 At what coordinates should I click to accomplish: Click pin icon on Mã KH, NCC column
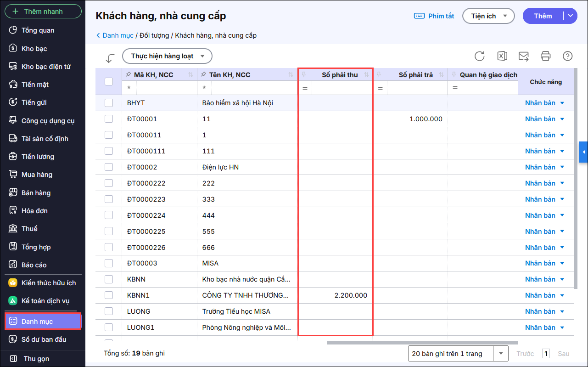pos(128,75)
